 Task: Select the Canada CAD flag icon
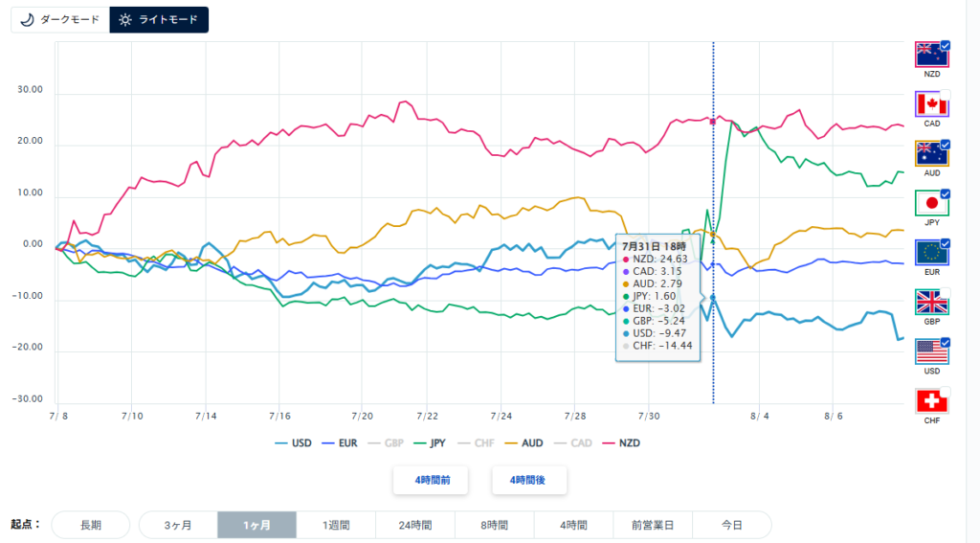pos(932,103)
